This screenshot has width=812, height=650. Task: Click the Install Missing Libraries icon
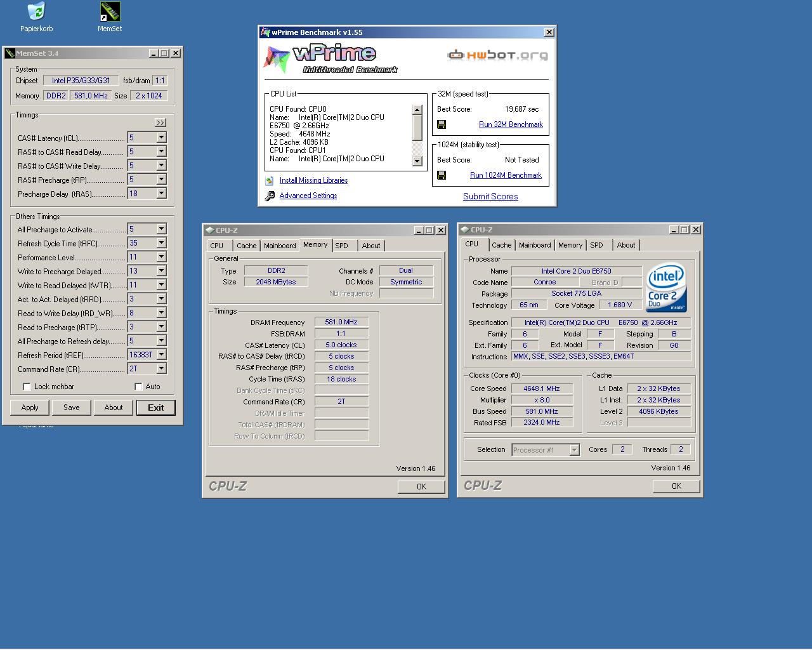coord(270,180)
